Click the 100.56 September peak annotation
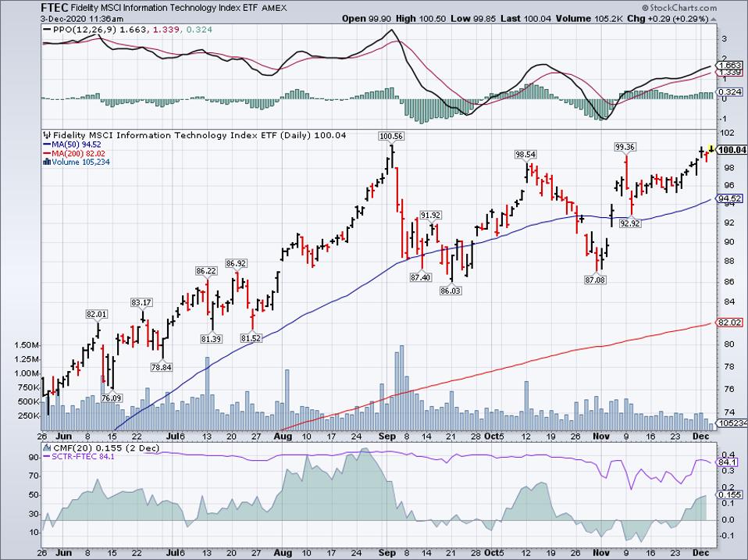748x560 pixels. click(390, 136)
